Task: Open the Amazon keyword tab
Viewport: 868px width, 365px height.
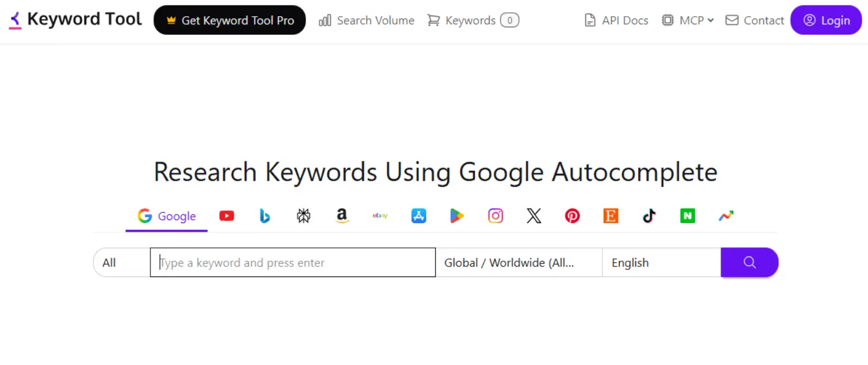Action: [x=342, y=216]
